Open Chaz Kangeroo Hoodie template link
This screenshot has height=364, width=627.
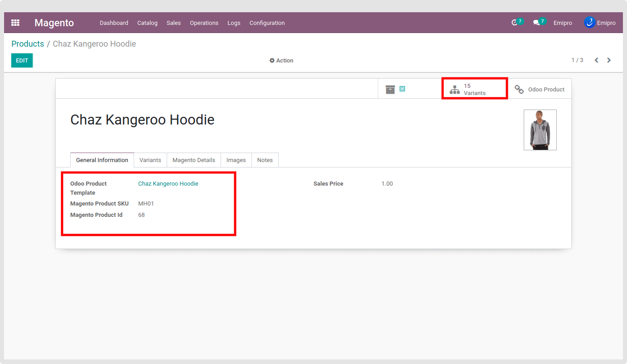168,184
